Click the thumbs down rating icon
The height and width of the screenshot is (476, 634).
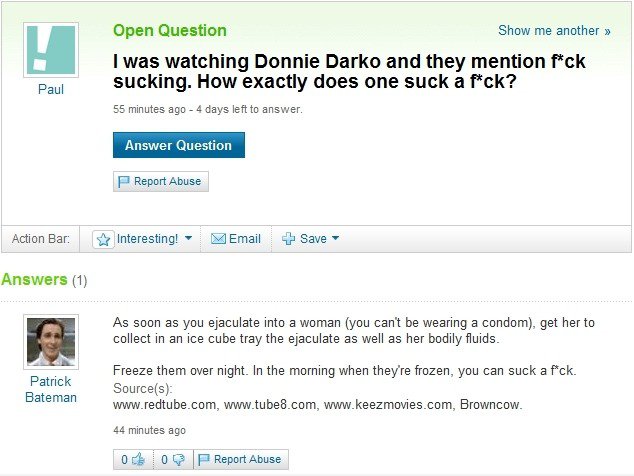click(x=178, y=459)
